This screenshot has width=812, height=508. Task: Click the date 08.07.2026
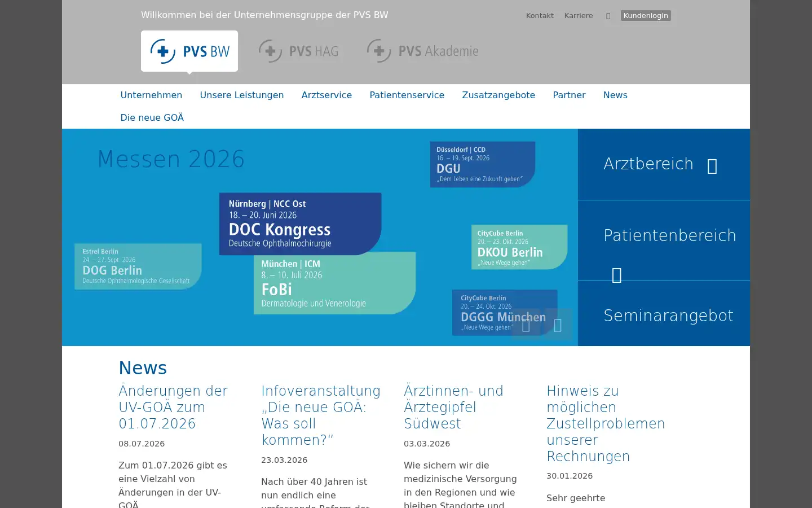click(x=142, y=444)
